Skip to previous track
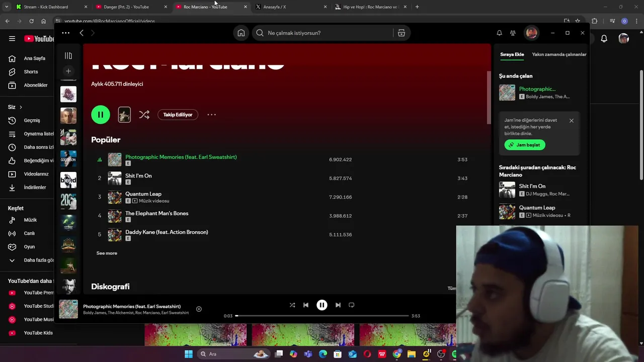This screenshot has height=362, width=644. [x=306, y=305]
